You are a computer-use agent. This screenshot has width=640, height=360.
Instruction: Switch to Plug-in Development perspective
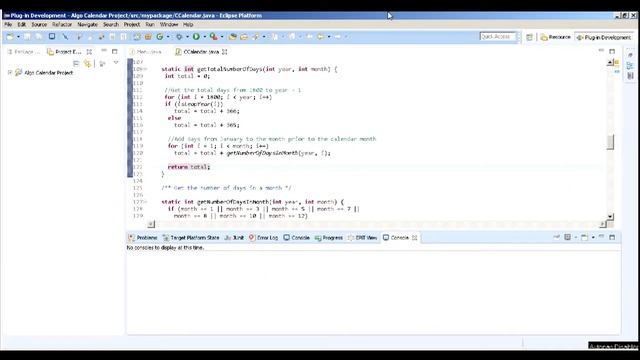(x=603, y=37)
